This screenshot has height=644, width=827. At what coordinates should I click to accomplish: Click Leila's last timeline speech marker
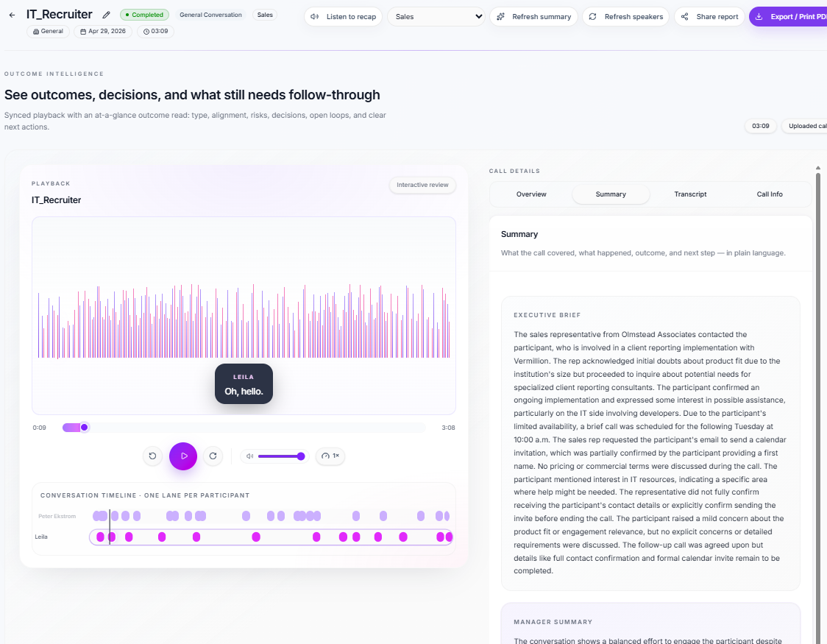[x=449, y=537]
